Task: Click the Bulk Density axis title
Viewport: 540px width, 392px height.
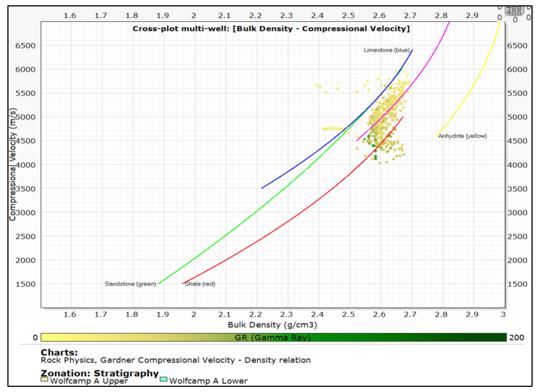Action: click(x=272, y=325)
